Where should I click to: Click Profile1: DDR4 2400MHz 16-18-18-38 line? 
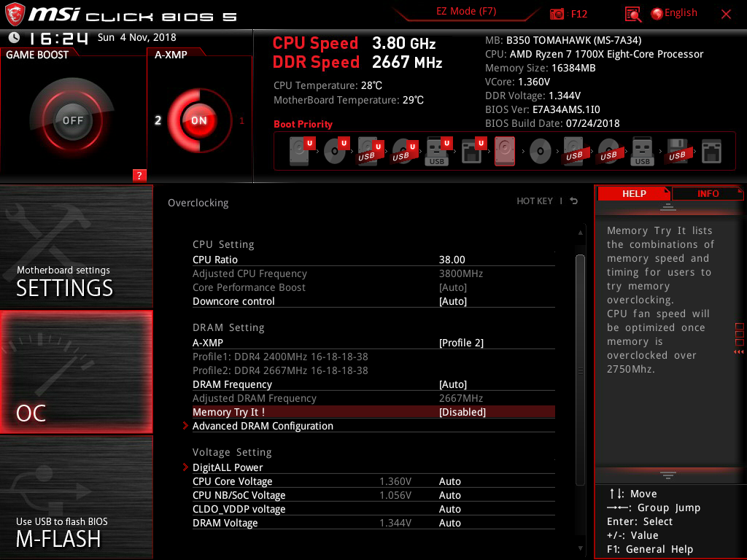pyautogui.click(x=280, y=356)
